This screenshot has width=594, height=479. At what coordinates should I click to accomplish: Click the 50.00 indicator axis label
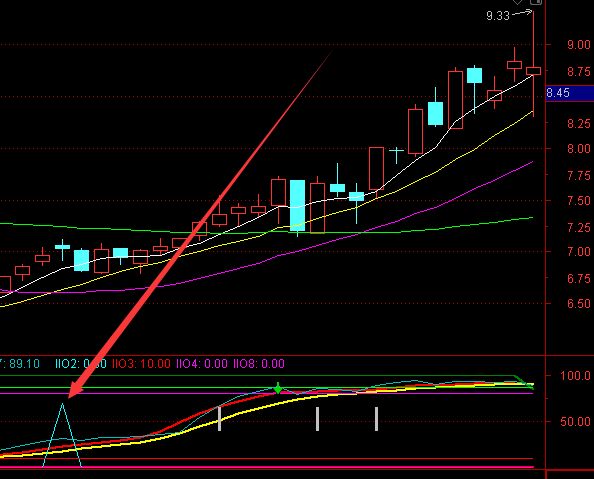pos(575,422)
